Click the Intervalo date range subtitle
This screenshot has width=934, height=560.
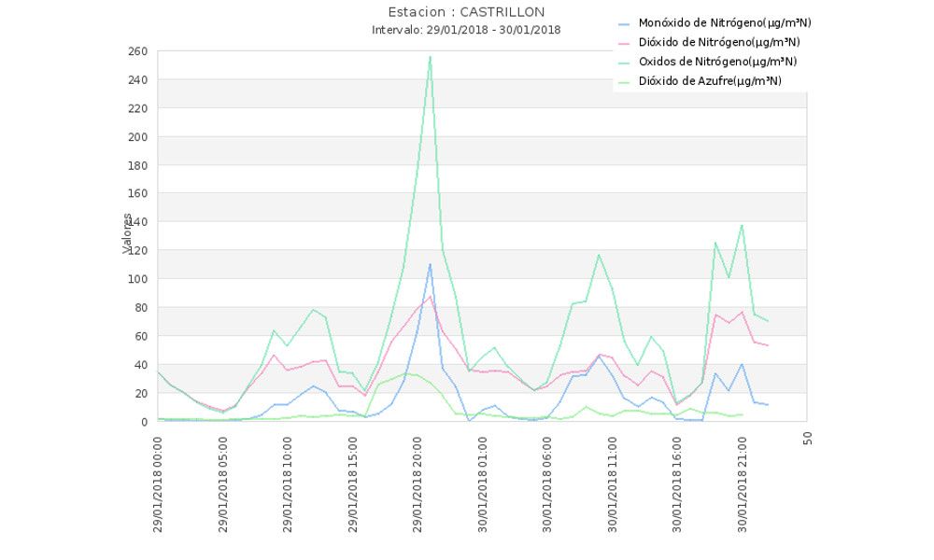pos(466,30)
